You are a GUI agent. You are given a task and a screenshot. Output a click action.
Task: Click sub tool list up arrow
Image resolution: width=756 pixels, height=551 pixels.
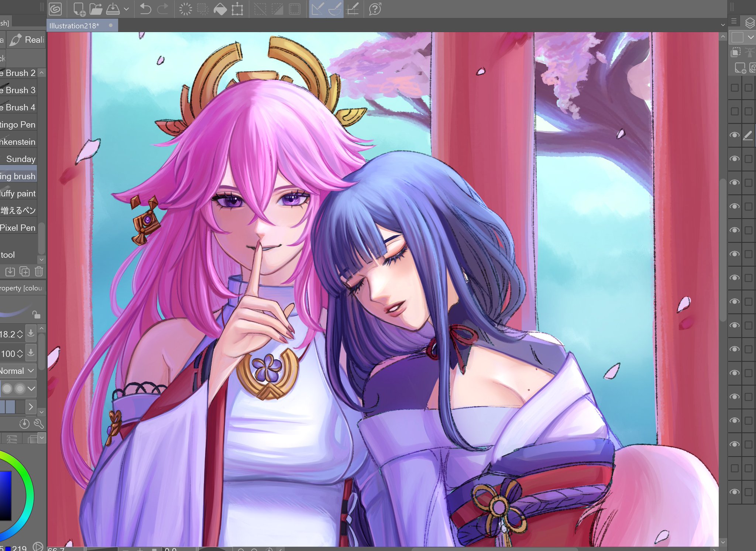42,73
